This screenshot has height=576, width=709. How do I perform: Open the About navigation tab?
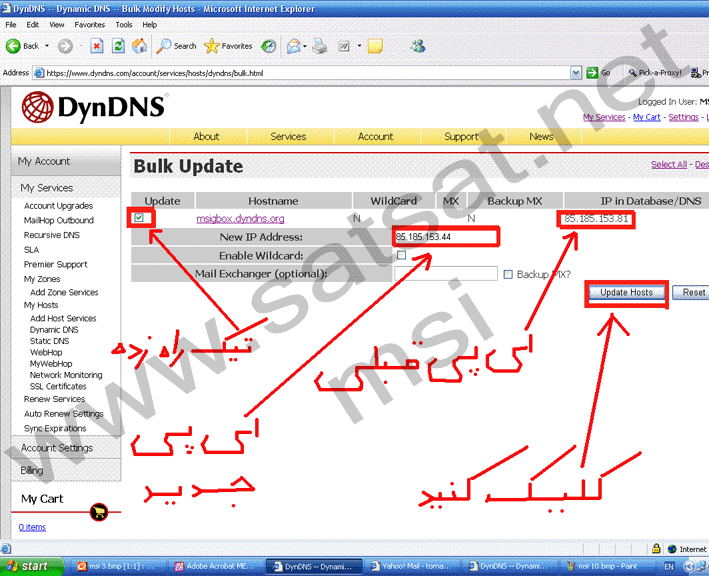click(x=206, y=137)
